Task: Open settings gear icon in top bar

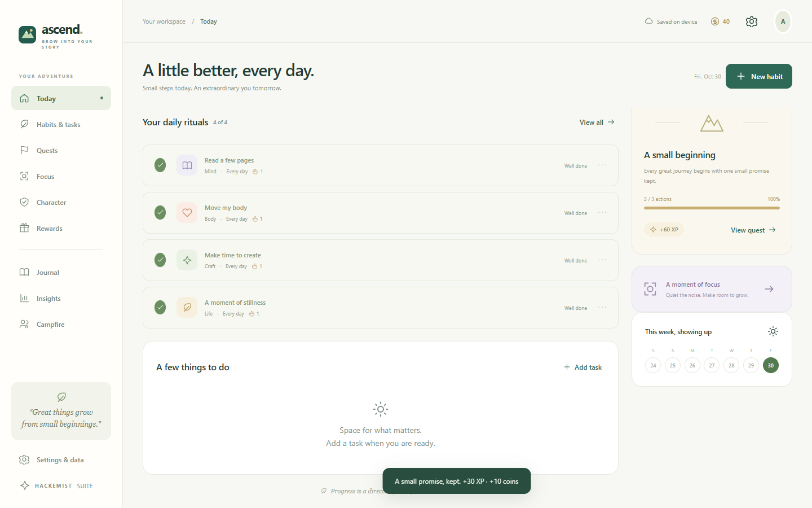Action: 752,21
